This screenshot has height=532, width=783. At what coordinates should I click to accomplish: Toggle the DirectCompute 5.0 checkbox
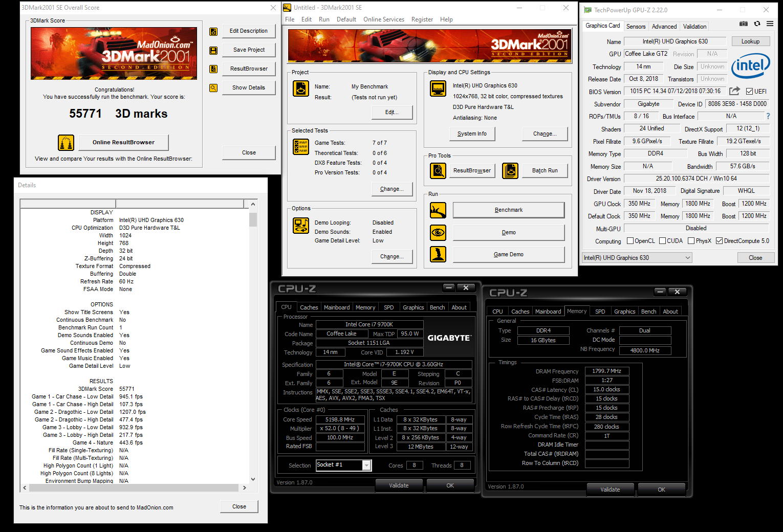pos(719,241)
